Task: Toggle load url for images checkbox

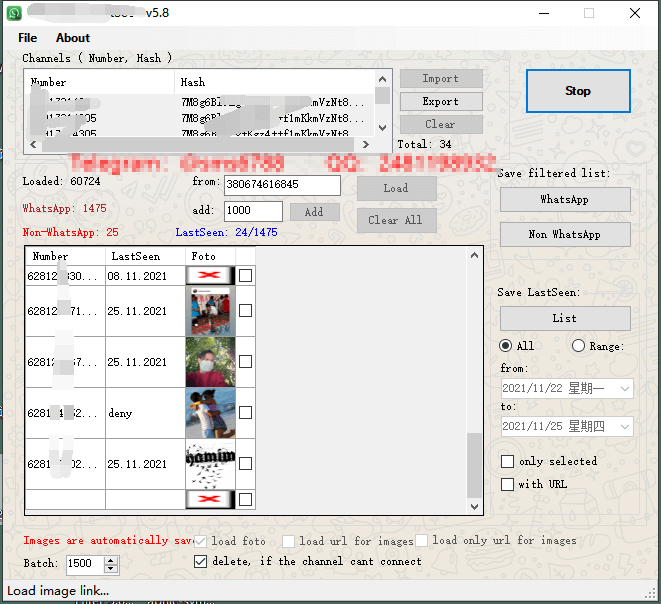Action: [x=288, y=541]
